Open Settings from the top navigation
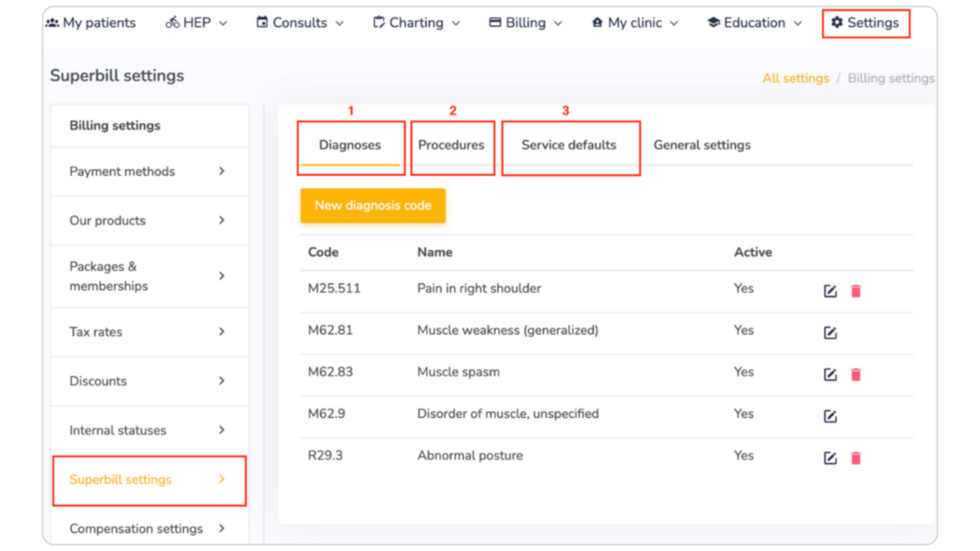Image resolution: width=980 pixels, height=551 pixels. [865, 23]
